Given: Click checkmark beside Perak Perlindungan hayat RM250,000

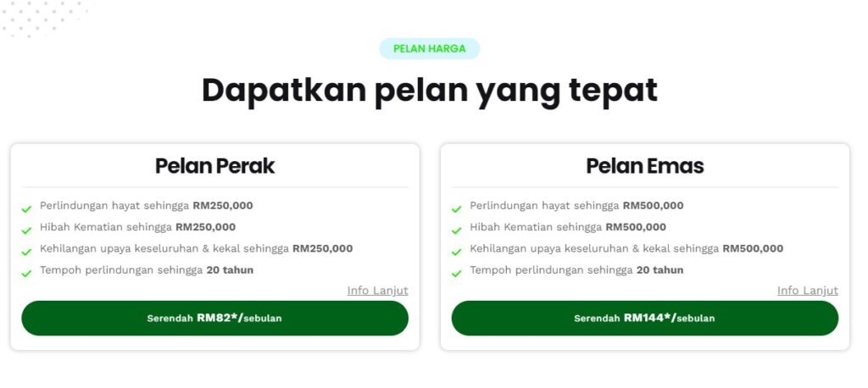Looking at the screenshot, I should [x=27, y=208].
